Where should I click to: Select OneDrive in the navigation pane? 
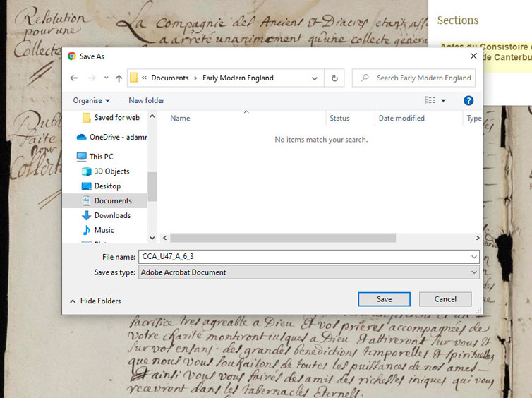[x=111, y=137]
